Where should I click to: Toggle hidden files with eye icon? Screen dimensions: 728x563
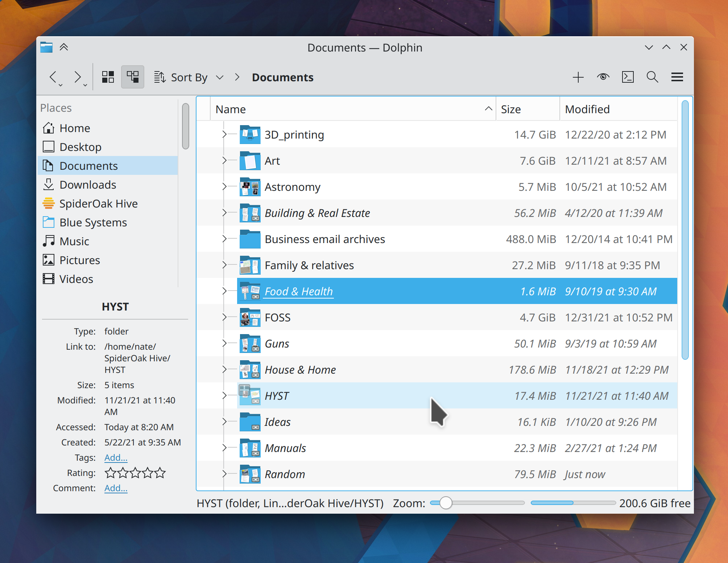pos(603,77)
